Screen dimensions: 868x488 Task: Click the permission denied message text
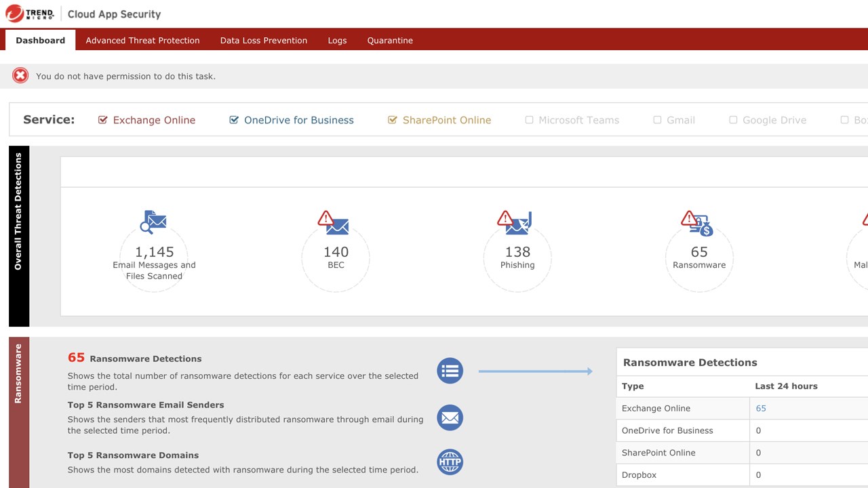[125, 76]
